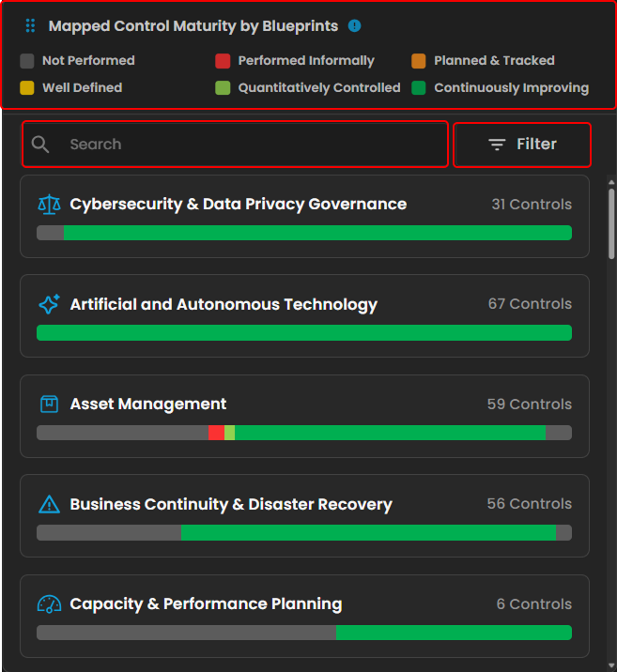Click the red segment in Asset Management bar
The image size is (617, 672).
click(216, 433)
